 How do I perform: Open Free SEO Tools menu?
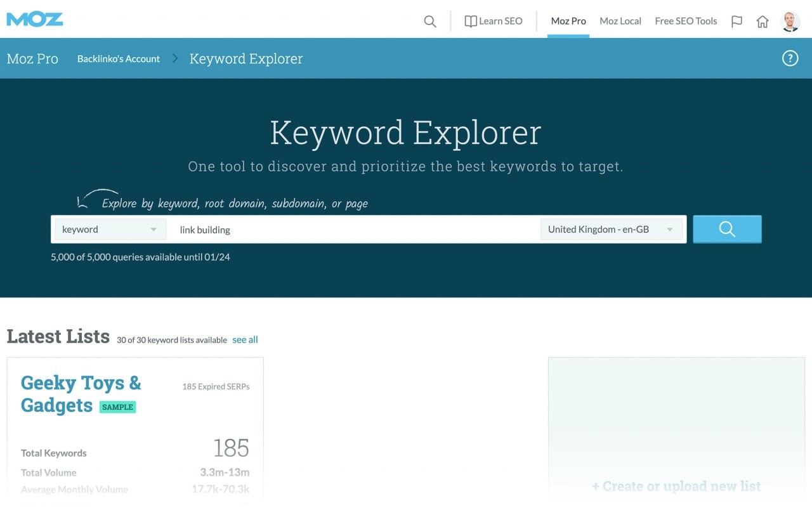(x=686, y=21)
